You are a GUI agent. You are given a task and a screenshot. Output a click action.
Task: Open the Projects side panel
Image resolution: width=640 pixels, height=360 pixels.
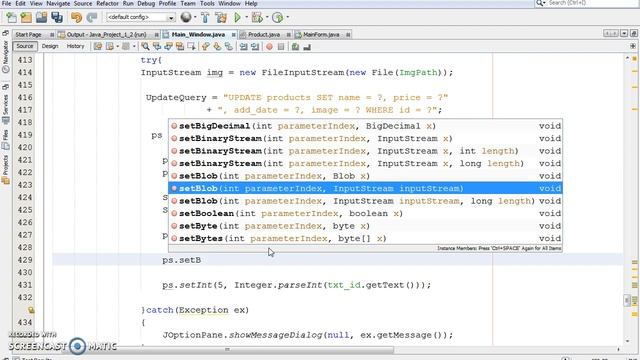5,169
